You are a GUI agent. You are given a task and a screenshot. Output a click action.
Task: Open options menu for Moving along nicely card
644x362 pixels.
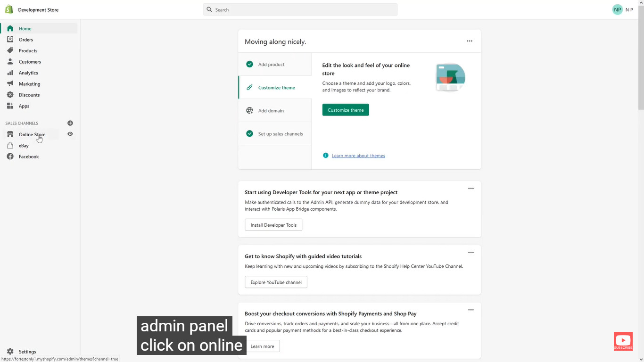(x=470, y=41)
